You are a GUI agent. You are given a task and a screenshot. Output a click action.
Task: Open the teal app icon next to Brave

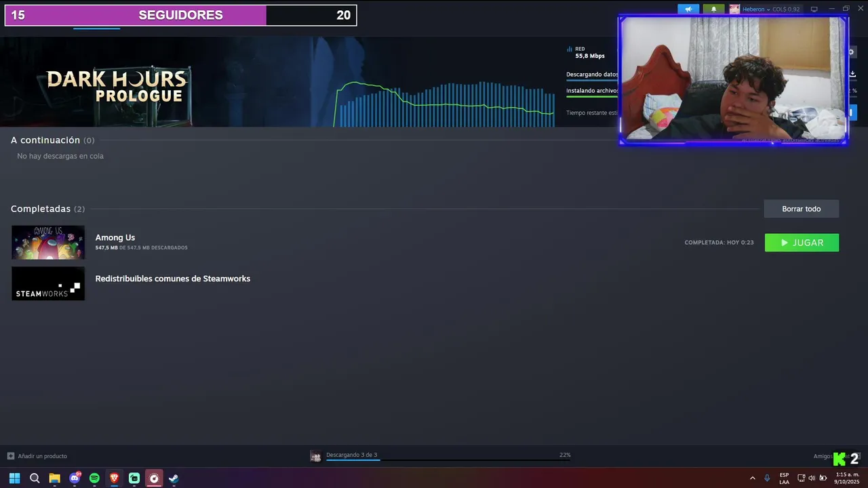(134, 479)
